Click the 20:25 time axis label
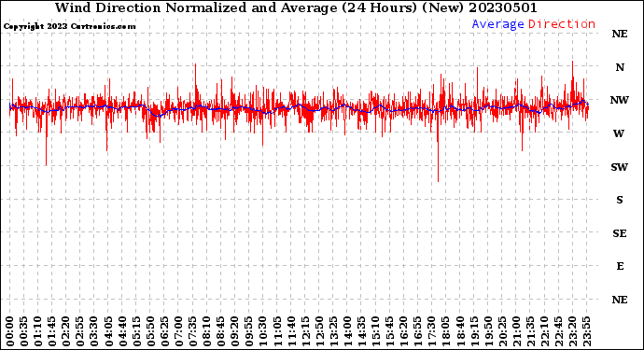 pos(502,331)
